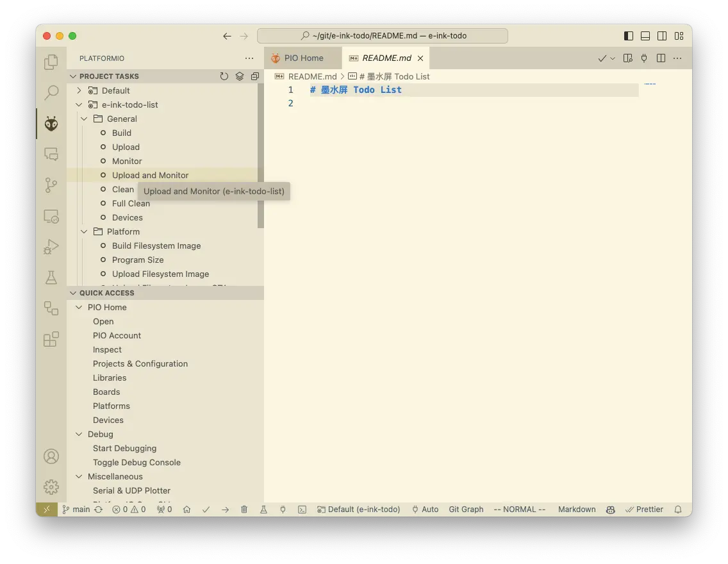728x564 pixels.
Task: Open Source Control in activity bar
Action: pyautogui.click(x=51, y=185)
